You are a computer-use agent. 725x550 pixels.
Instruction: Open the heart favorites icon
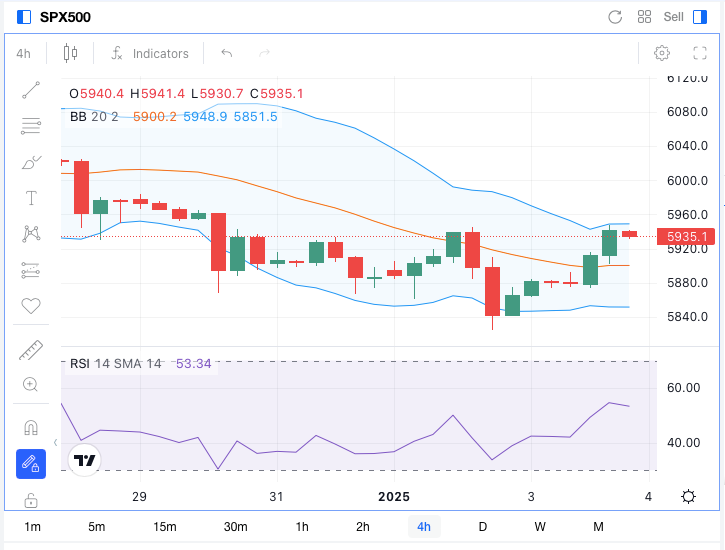click(30, 306)
